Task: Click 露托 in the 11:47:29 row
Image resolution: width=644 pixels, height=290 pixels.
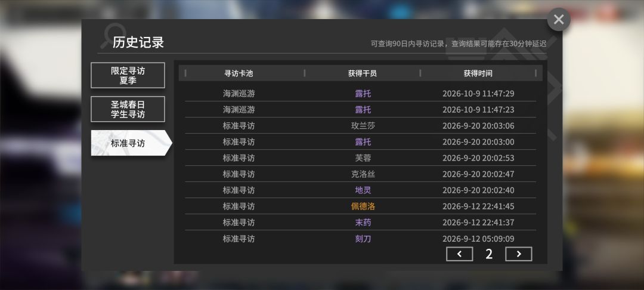Action: click(363, 94)
